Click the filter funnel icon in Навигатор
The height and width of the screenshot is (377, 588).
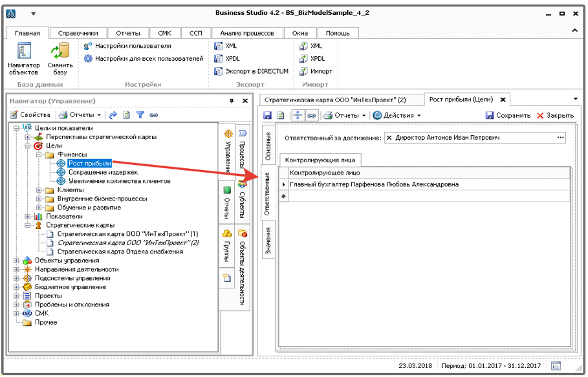point(140,115)
